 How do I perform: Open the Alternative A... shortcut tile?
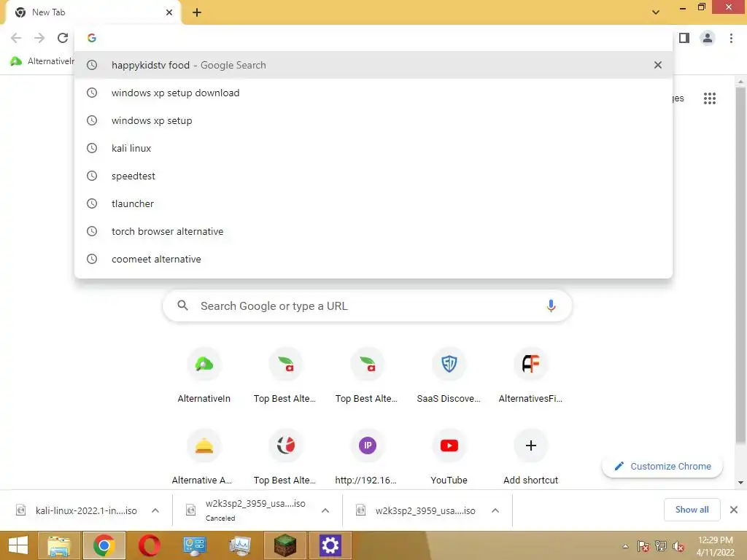tap(204, 456)
